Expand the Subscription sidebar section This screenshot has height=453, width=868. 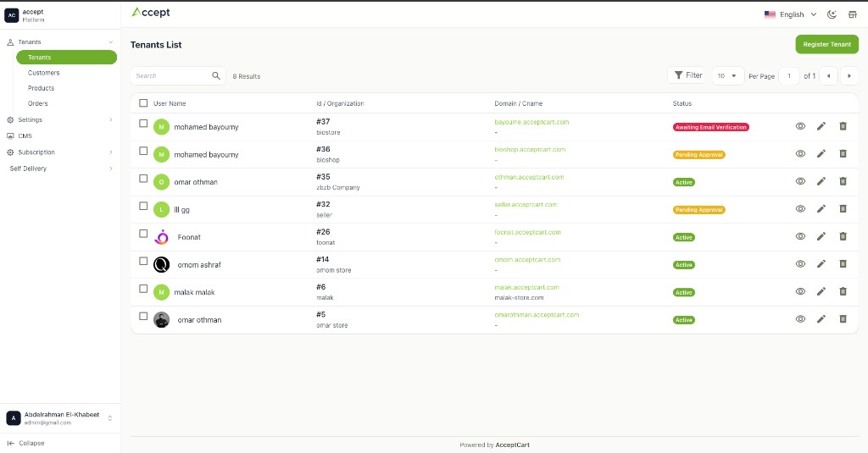coord(60,152)
